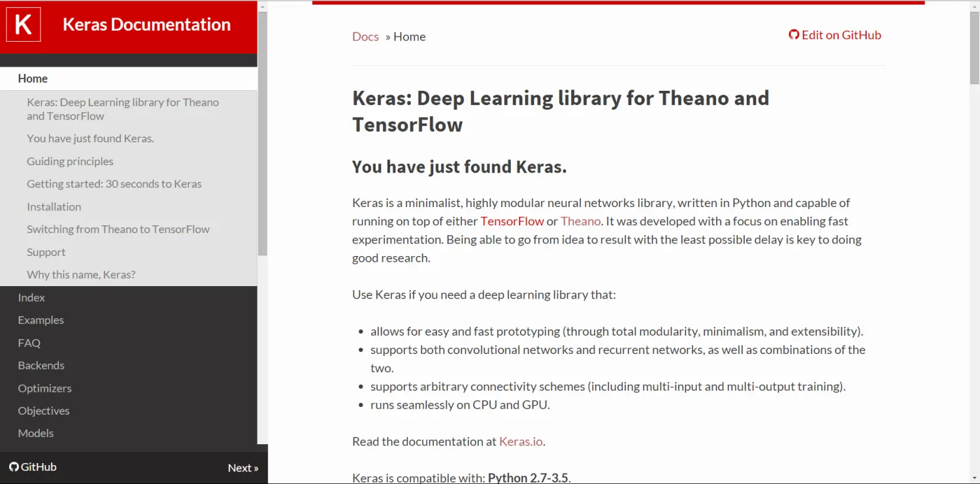Click 'Python 2.7-3.5' bold text
This screenshot has height=484, width=980.
(x=529, y=477)
